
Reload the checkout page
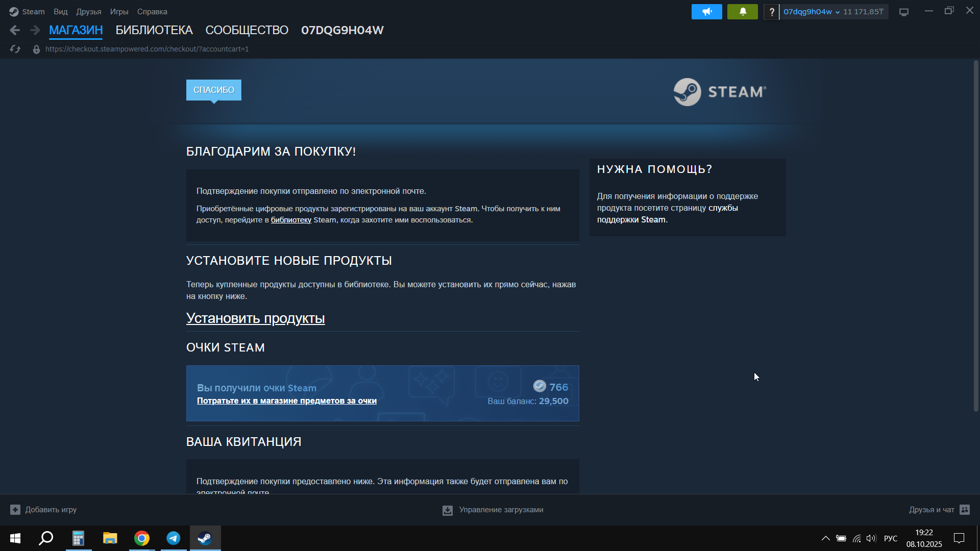click(x=15, y=49)
